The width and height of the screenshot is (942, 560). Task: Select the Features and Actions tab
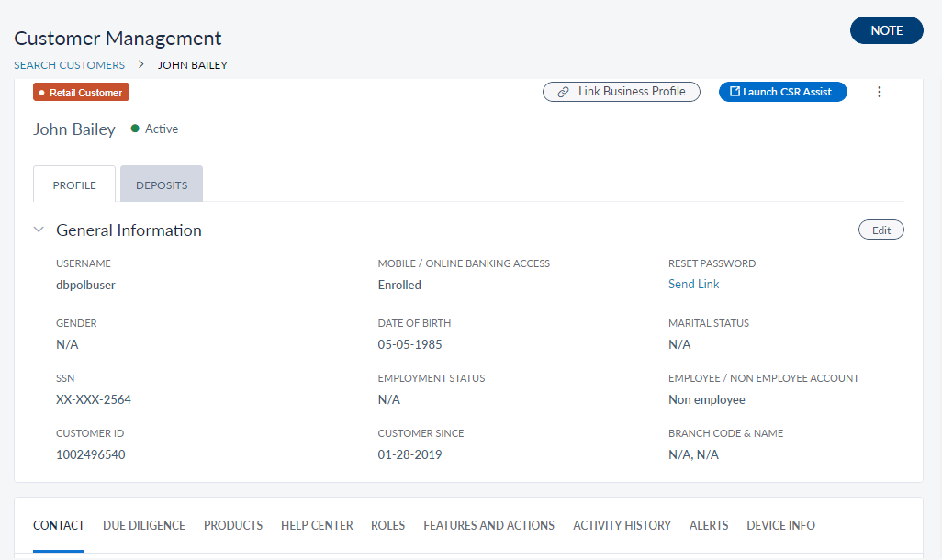pos(488,525)
